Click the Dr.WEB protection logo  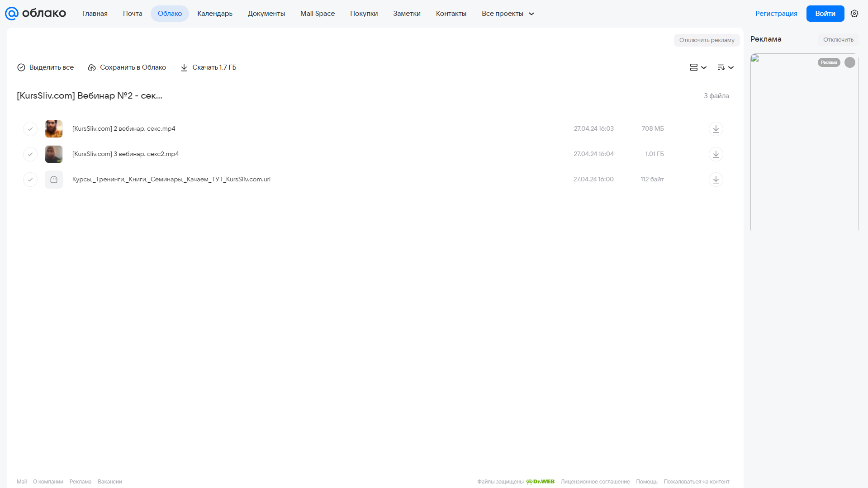pos(541,482)
